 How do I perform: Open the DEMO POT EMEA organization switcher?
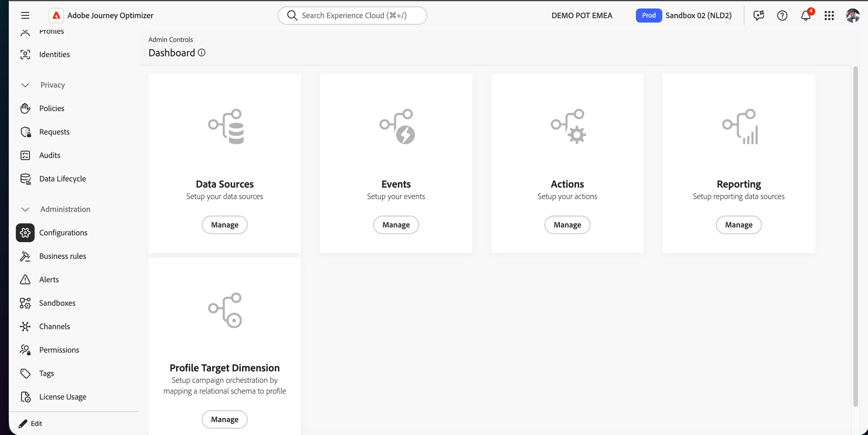[x=582, y=16]
